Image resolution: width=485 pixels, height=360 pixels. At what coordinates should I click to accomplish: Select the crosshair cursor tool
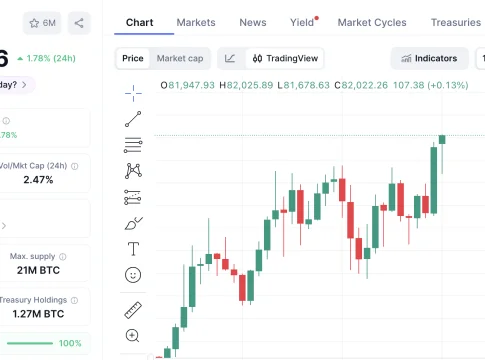coord(133,93)
